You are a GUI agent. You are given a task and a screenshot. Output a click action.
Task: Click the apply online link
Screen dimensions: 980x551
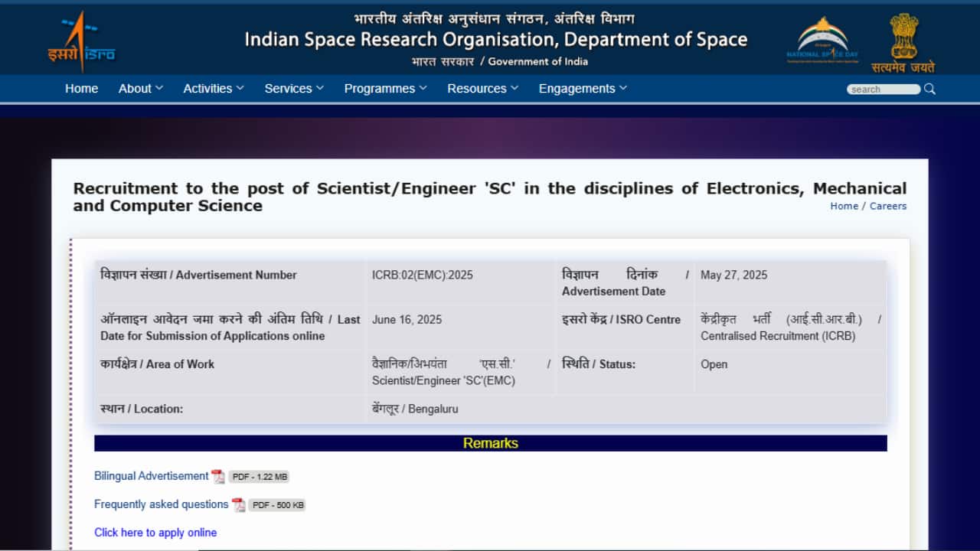pos(155,532)
